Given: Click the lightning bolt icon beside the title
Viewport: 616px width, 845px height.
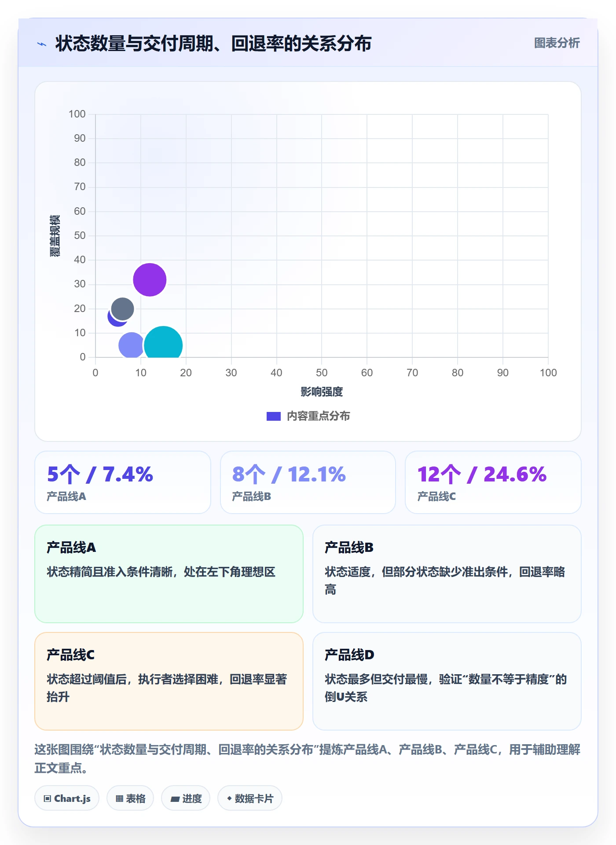Looking at the screenshot, I should 42,44.
